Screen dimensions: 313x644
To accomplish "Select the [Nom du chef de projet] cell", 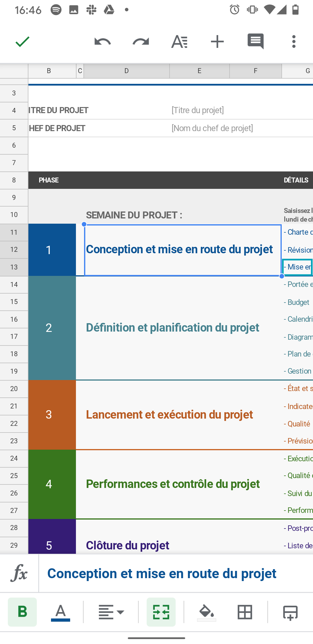I will (x=212, y=128).
